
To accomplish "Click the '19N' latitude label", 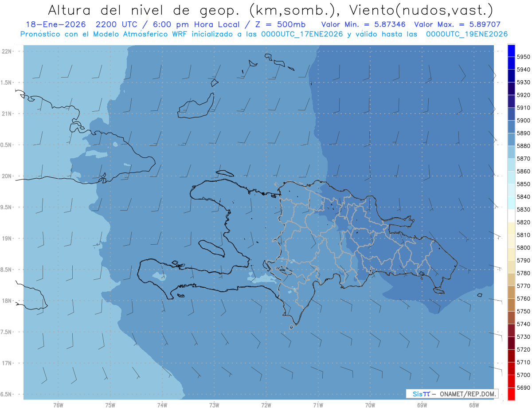I will 6,239.
